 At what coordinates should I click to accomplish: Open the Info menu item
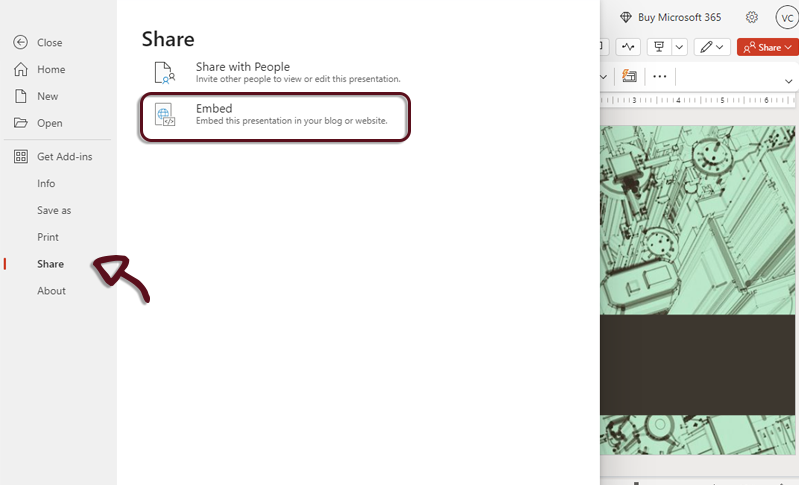pyautogui.click(x=46, y=184)
